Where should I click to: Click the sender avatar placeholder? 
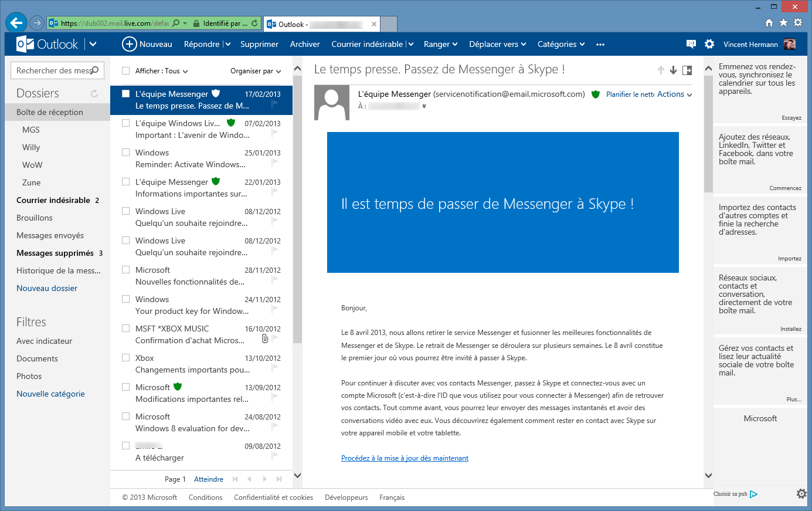coord(332,103)
